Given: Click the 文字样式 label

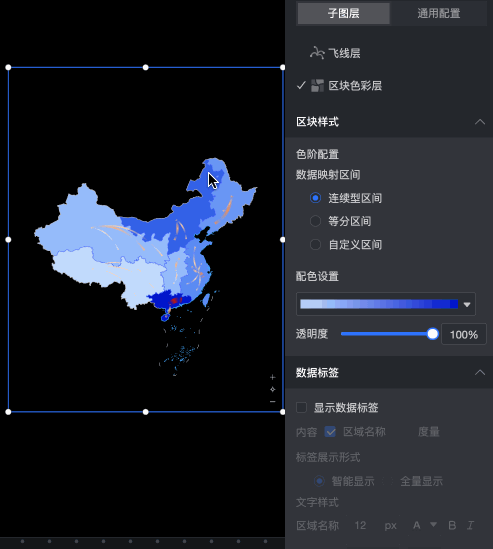Looking at the screenshot, I should [x=317, y=502].
